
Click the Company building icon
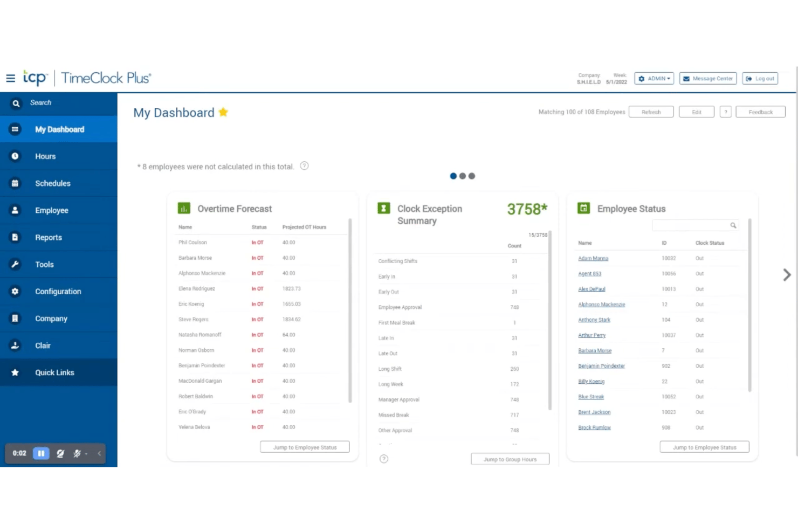[15, 318]
